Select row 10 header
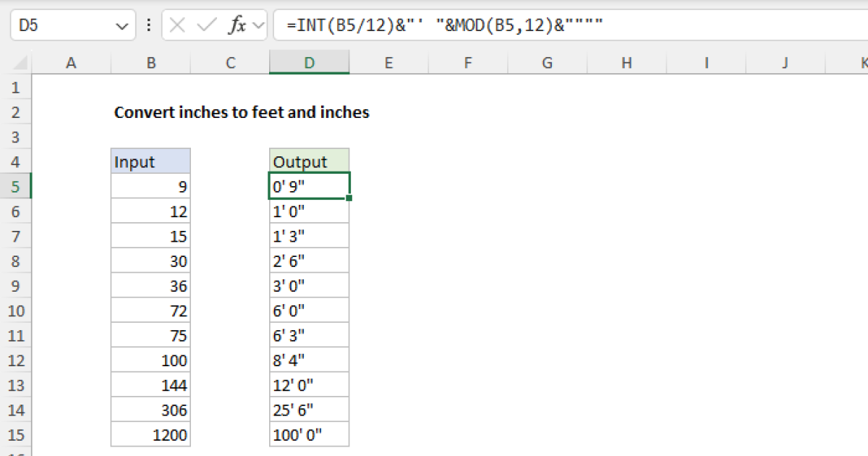 tap(16, 311)
